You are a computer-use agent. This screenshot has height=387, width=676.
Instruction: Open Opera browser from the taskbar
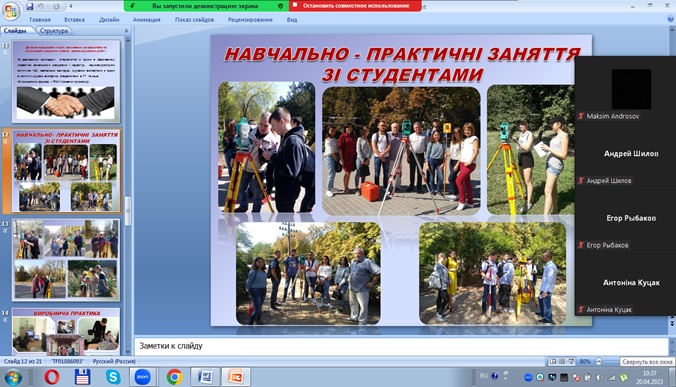52,377
